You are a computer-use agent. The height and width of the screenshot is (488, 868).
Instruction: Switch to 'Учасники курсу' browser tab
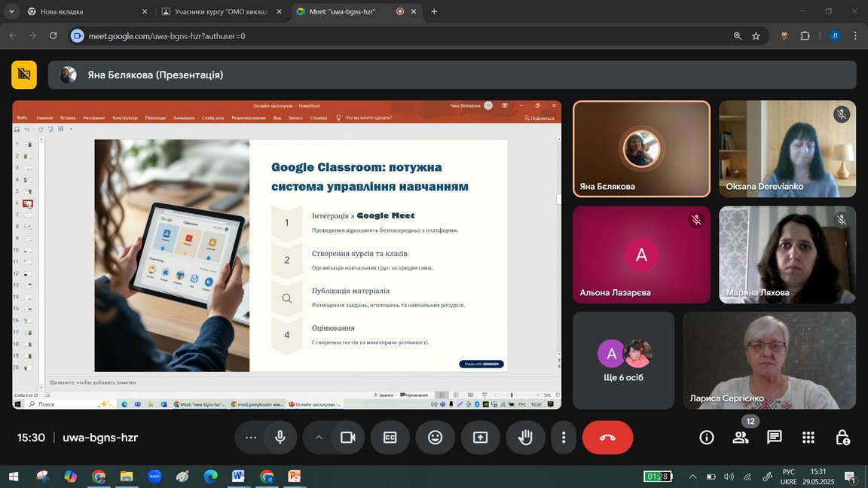222,11
